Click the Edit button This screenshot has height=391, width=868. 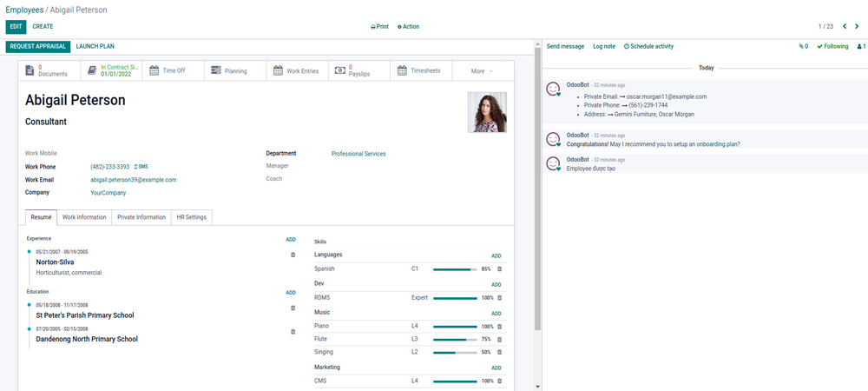click(x=16, y=27)
